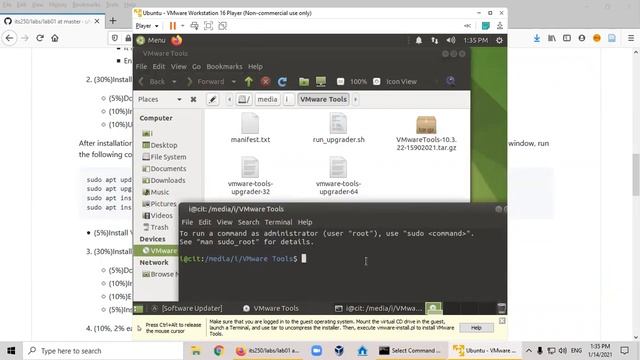This screenshot has width=640, height=360.
Task: Toggle the text location entry pencil button
Action: coord(212,99)
